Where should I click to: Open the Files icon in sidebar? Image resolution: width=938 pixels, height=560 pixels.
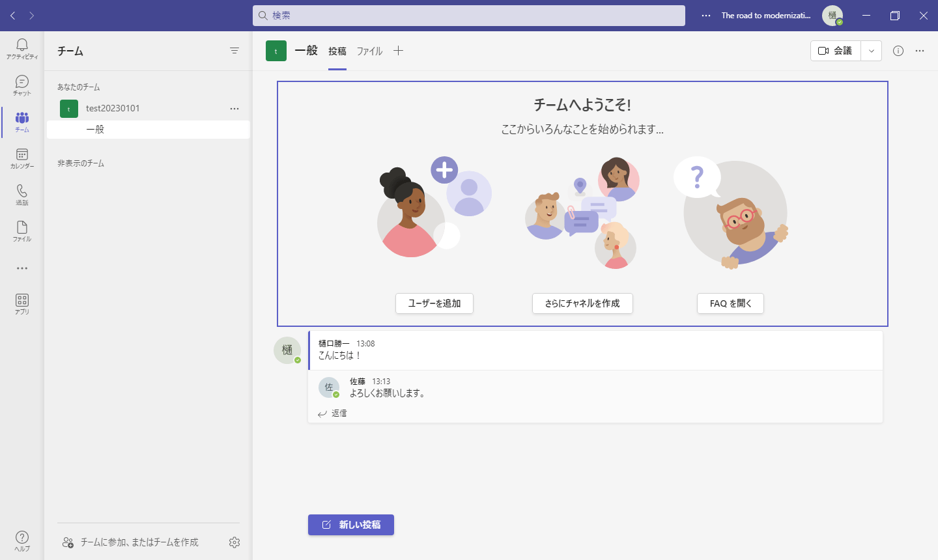pyautogui.click(x=22, y=230)
